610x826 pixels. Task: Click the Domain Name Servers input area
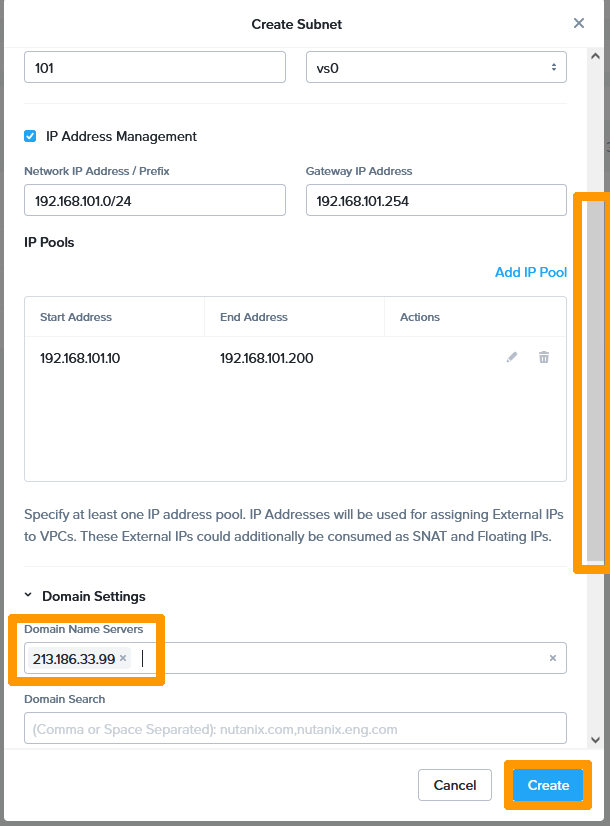tap(300, 658)
